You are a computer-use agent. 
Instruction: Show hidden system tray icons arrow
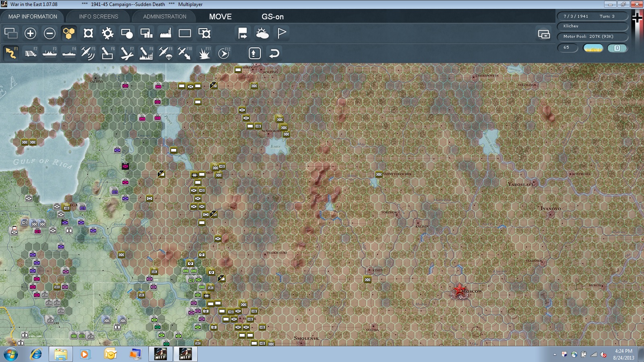555,355
